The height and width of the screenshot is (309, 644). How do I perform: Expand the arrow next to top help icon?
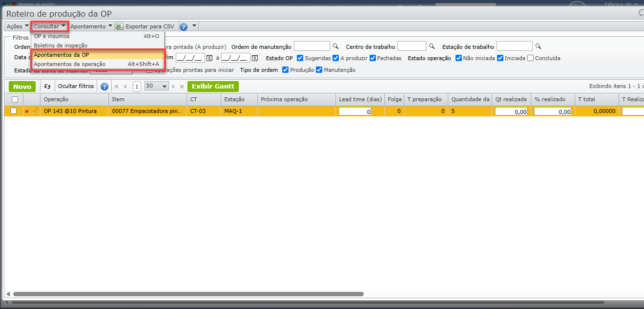click(x=194, y=26)
